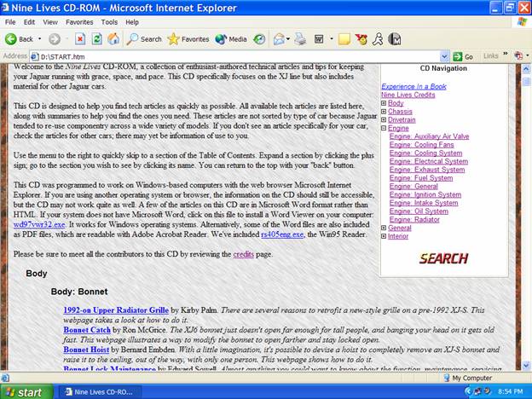This screenshot has height=399, width=532.
Task: Open Nine Lives Credits link
Action: (408, 95)
